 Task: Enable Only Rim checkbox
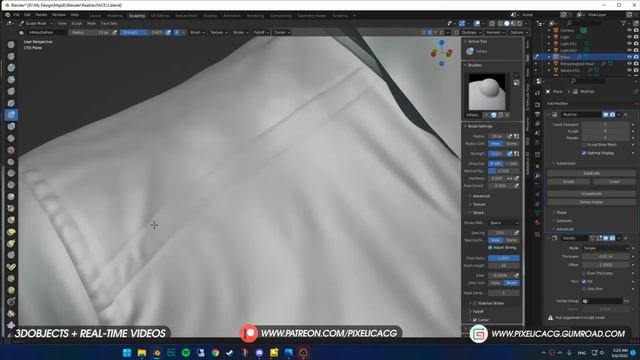(584, 289)
